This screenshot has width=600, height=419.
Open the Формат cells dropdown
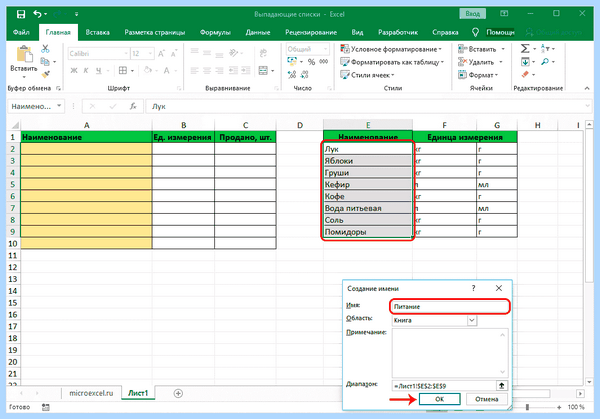pos(478,75)
